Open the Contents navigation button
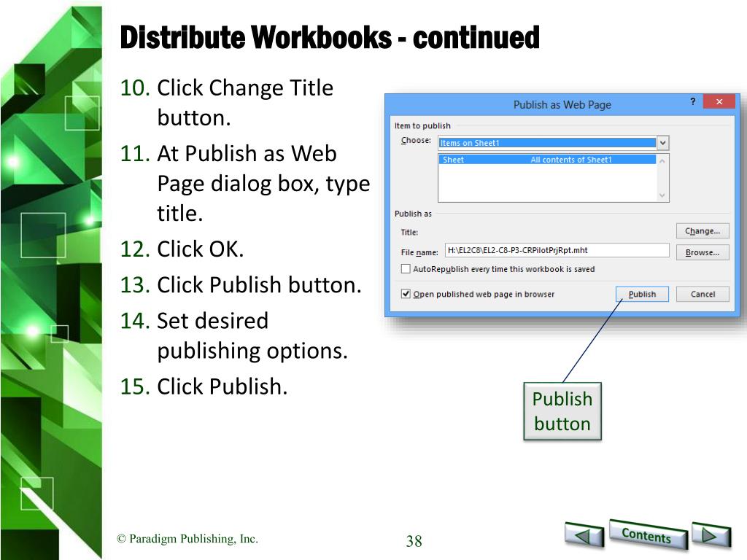Viewport: 747px width, 560px height. pos(648,534)
